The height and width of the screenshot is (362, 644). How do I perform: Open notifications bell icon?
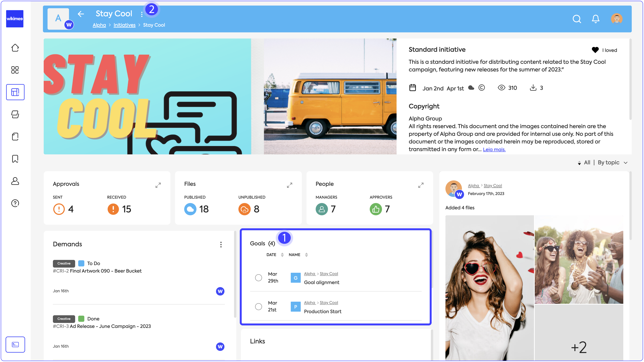click(596, 19)
